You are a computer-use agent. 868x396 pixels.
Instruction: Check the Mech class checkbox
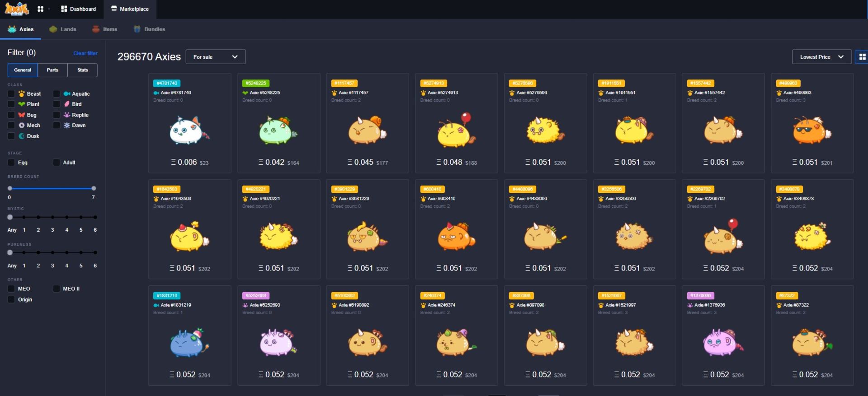coord(11,126)
